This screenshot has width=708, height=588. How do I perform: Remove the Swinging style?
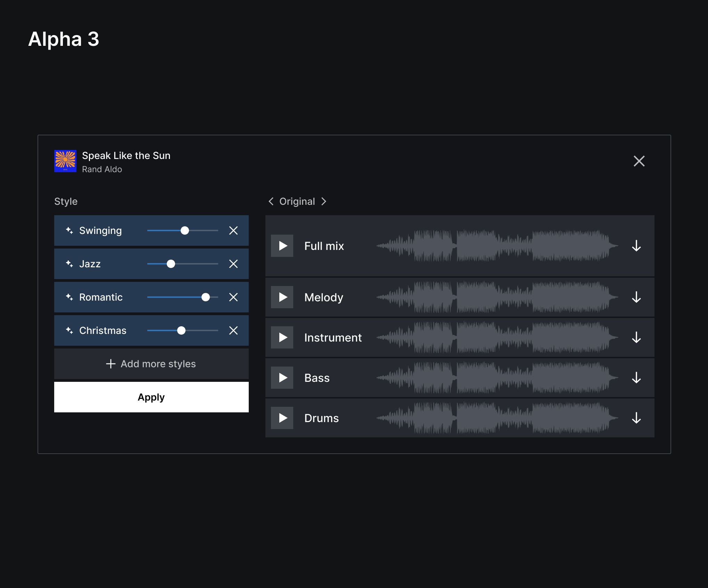coord(233,230)
